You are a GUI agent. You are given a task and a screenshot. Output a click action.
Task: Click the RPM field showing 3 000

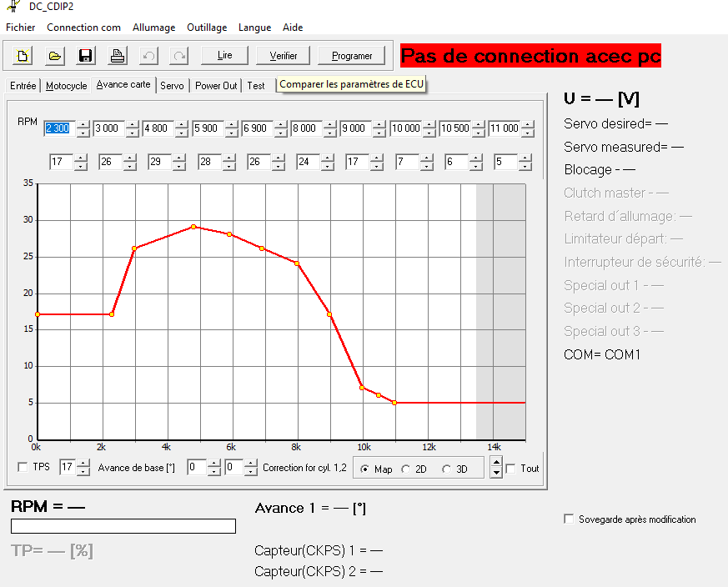pos(109,128)
